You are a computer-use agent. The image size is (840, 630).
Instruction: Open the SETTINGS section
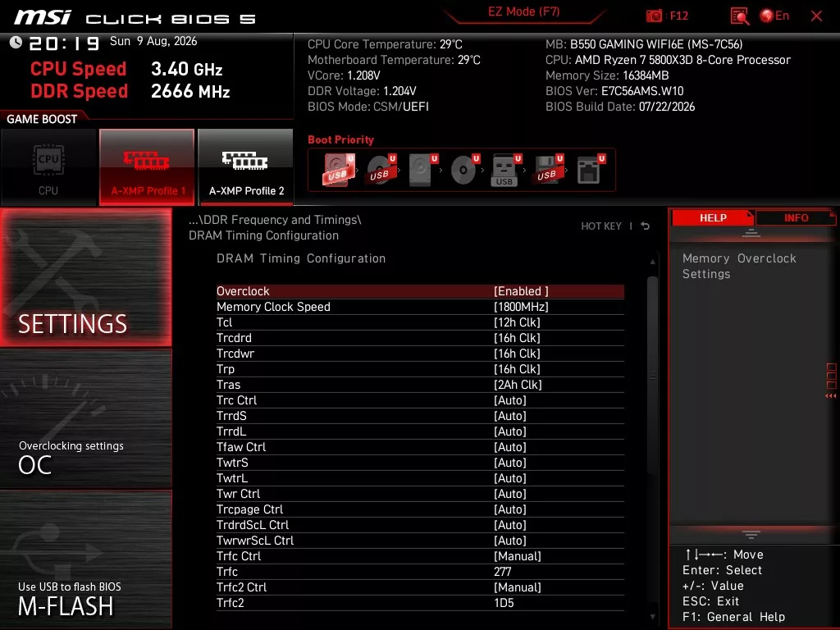85,277
